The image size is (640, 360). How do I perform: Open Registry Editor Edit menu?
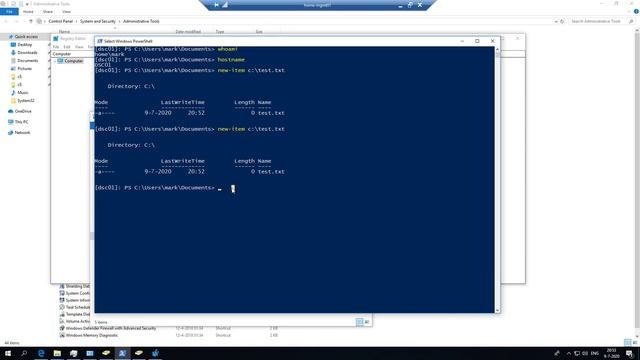pyautogui.click(x=67, y=47)
